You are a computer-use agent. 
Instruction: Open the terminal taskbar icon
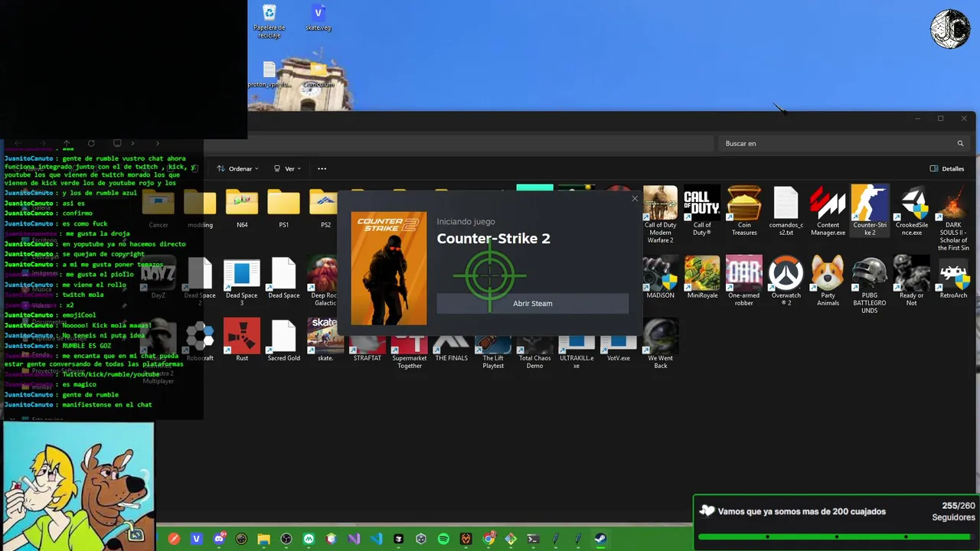[533, 539]
